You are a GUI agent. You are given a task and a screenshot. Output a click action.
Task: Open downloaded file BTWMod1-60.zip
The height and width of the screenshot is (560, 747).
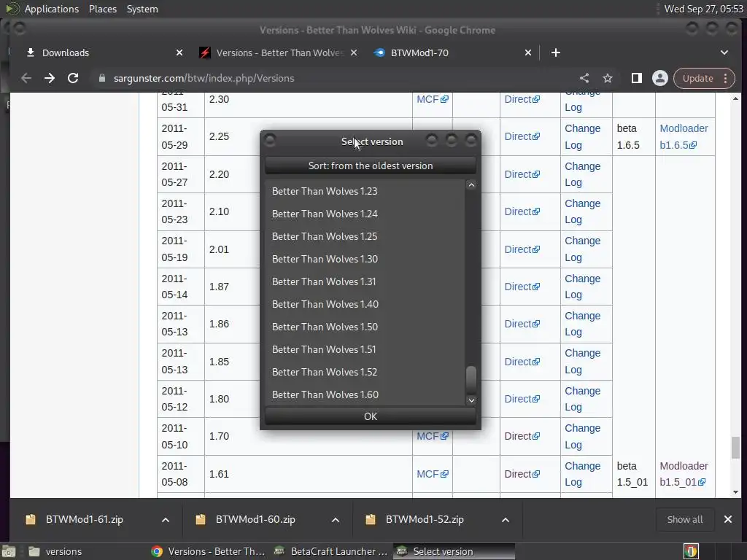coord(255,519)
